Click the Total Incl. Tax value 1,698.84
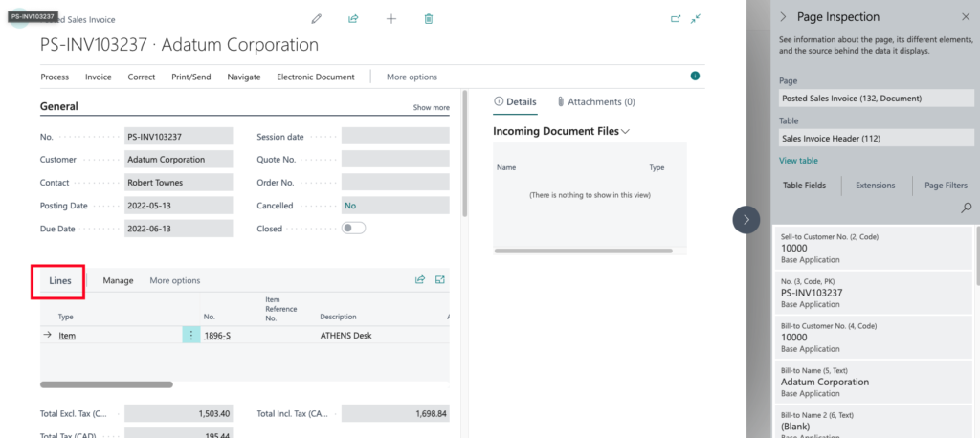The width and height of the screenshot is (980, 438). (395, 414)
